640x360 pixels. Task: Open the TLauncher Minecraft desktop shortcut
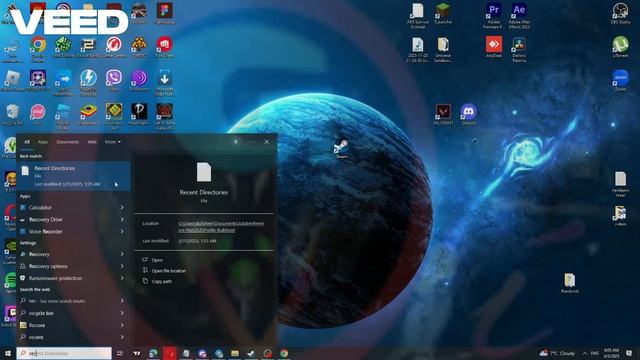point(443,13)
